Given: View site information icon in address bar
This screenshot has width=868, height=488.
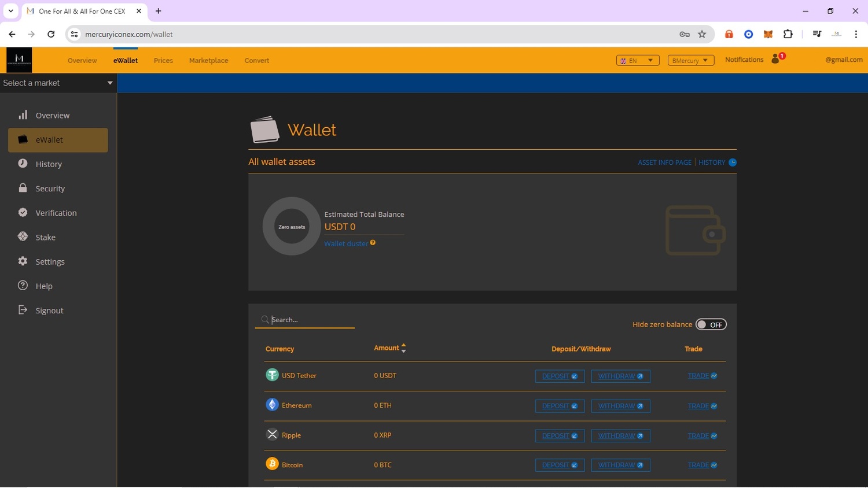Looking at the screenshot, I should tap(74, 34).
